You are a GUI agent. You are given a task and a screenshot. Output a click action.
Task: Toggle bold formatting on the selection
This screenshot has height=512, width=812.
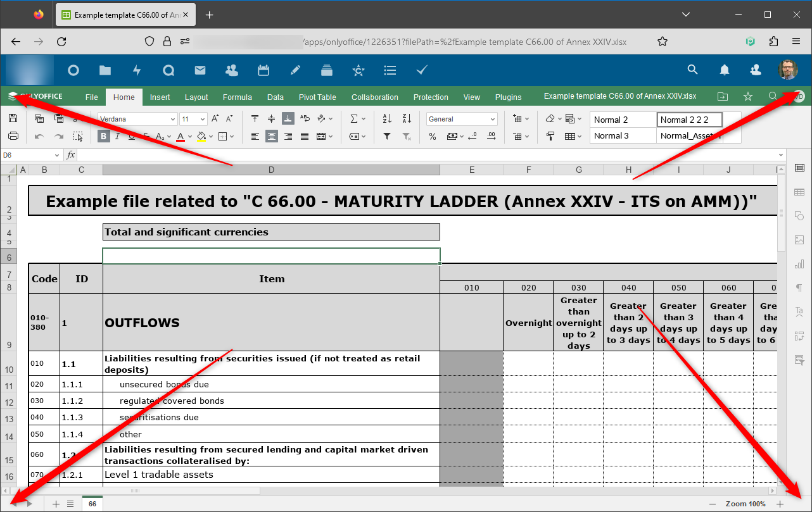point(103,135)
